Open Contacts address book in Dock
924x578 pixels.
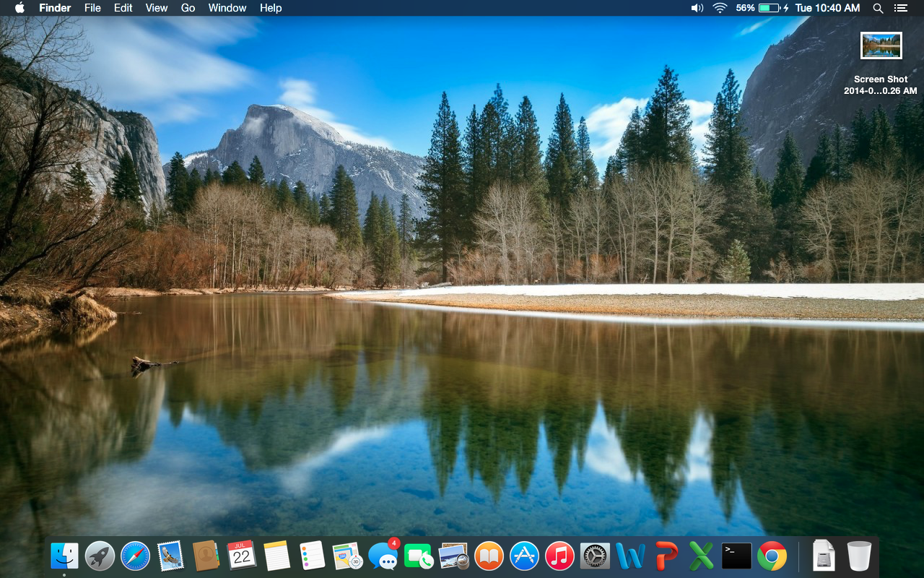(206, 556)
